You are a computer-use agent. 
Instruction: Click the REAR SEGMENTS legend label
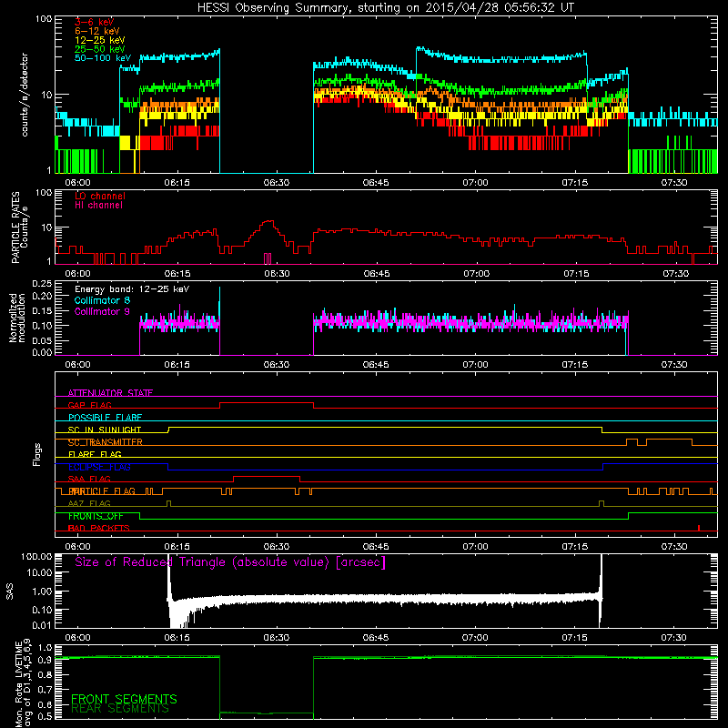tap(120, 709)
